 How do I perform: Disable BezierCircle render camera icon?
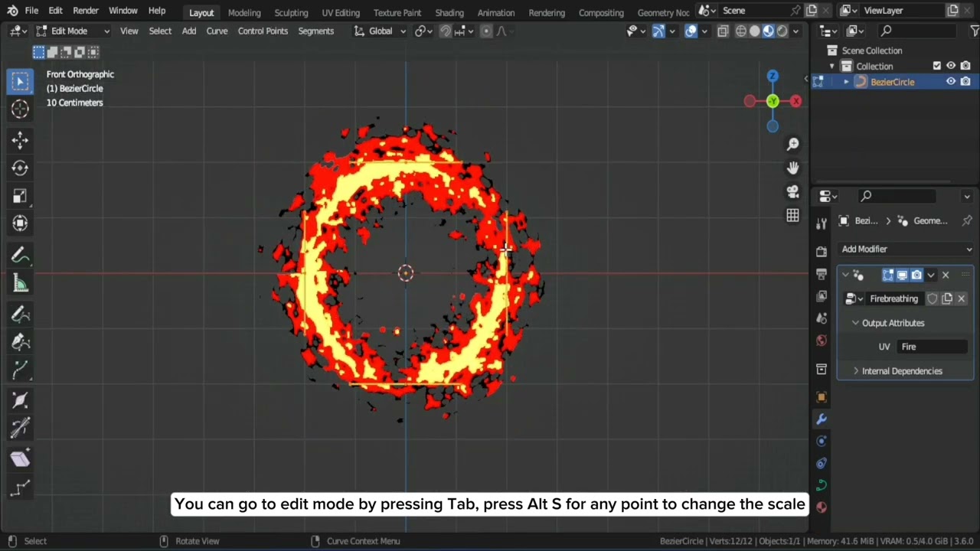(x=965, y=81)
